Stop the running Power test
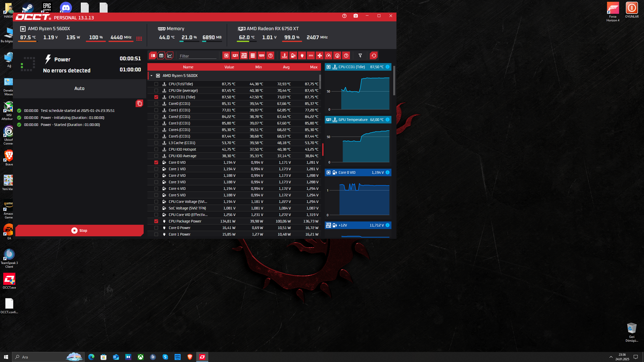 pos(79,231)
